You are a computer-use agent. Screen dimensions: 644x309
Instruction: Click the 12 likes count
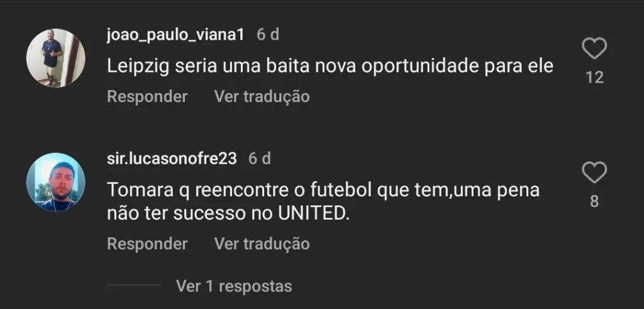594,77
